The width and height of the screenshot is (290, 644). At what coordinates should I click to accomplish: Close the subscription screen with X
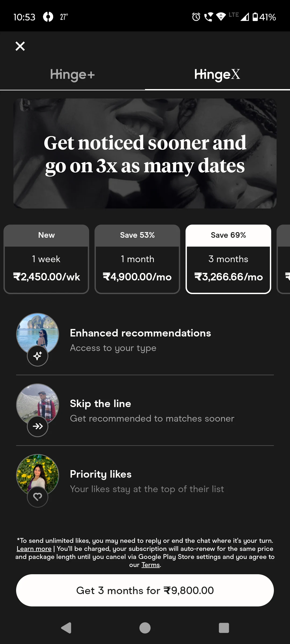pyautogui.click(x=20, y=46)
